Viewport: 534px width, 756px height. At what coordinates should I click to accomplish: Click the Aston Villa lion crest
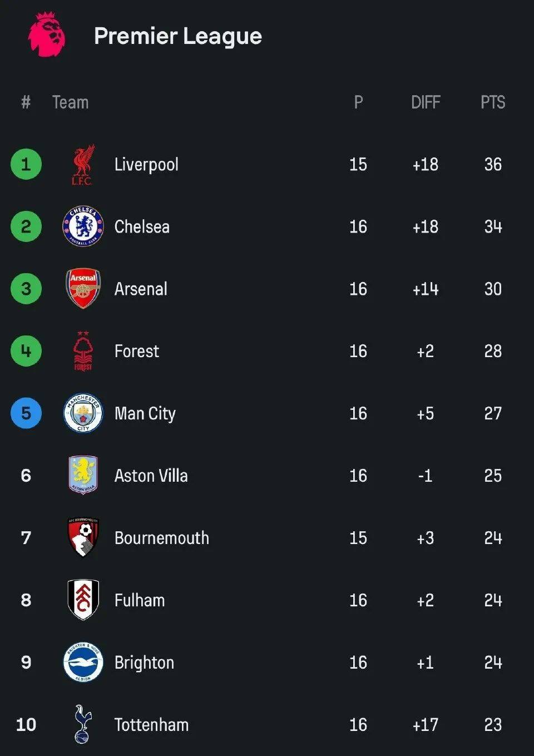(83, 475)
